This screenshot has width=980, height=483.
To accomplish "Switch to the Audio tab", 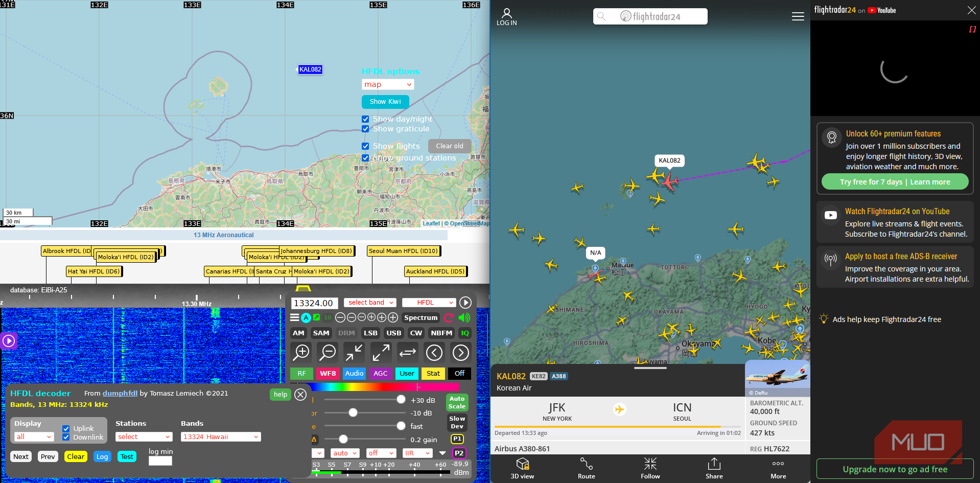I will click(354, 374).
